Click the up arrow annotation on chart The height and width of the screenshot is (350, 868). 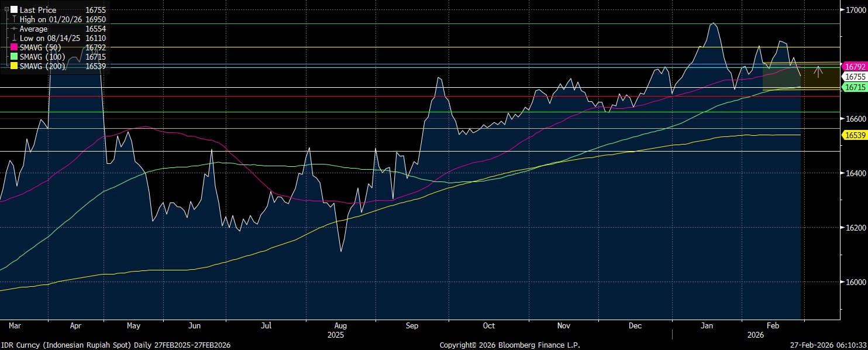[818, 72]
